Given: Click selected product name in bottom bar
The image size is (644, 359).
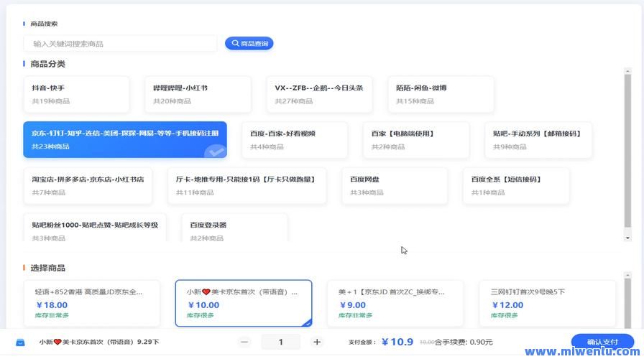Looking at the screenshot, I should (99, 342).
